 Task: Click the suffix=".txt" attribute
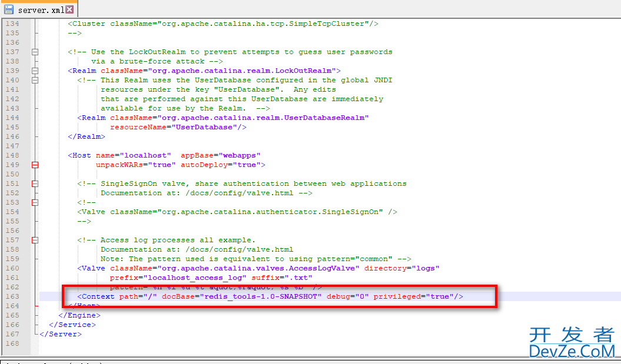coord(282,278)
